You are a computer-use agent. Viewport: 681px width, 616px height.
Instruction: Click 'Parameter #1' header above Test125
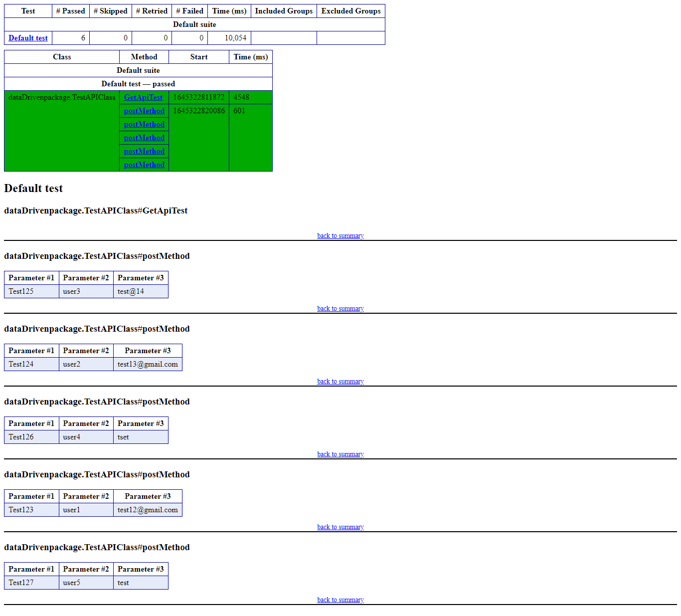[31, 278]
